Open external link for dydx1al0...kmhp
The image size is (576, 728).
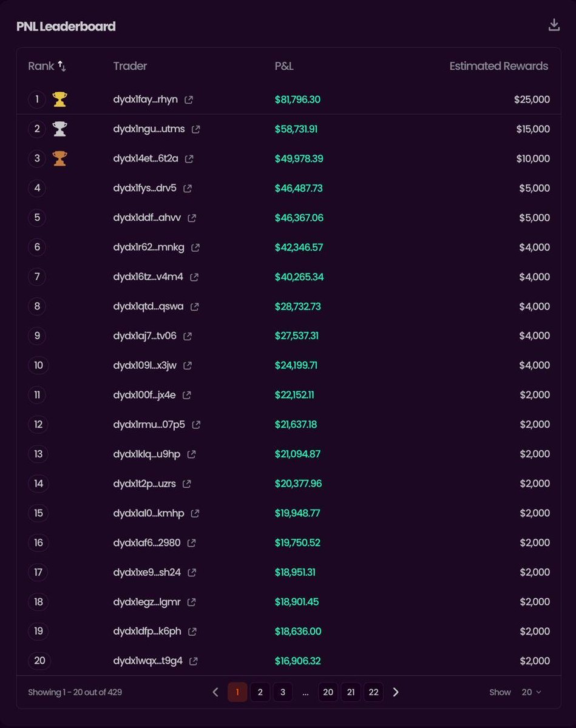[195, 513]
